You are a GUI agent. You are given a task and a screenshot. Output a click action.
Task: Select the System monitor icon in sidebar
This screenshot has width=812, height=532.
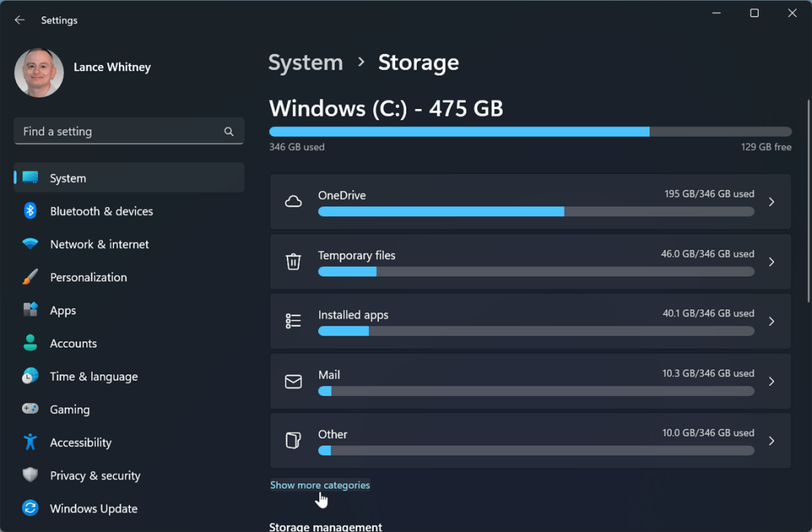(x=30, y=178)
